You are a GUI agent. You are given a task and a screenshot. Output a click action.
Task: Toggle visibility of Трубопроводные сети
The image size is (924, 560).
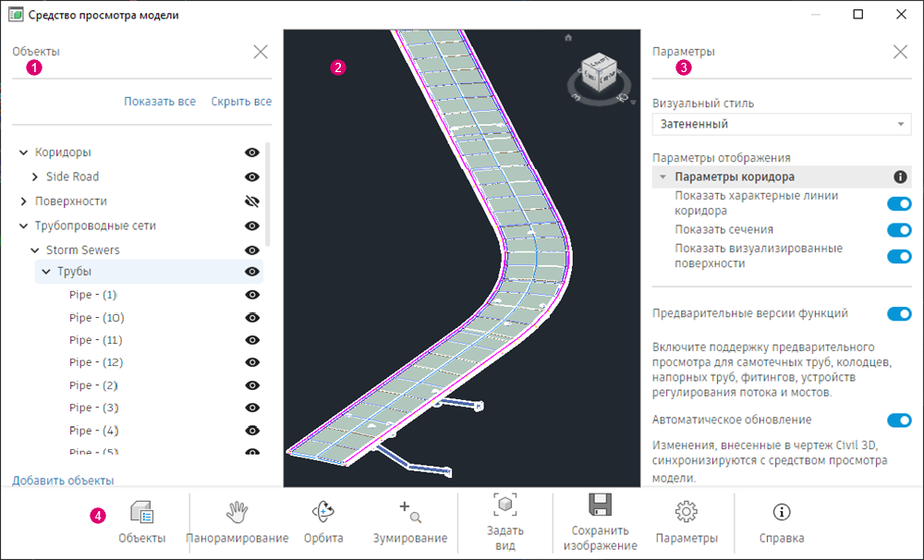point(252,225)
